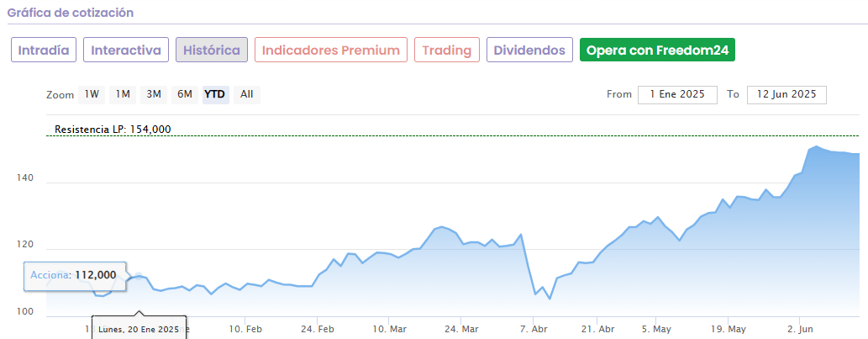
Task: Select YTD zoom range
Action: click(215, 94)
